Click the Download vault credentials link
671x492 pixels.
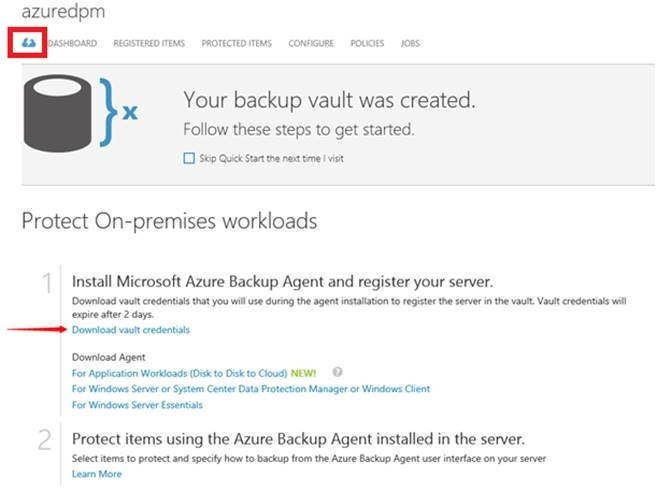point(131,329)
